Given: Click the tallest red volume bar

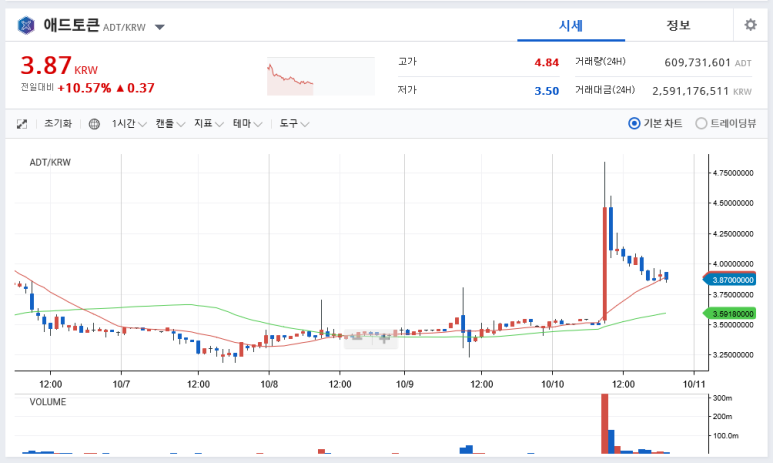Looking at the screenshot, I should point(604,424).
